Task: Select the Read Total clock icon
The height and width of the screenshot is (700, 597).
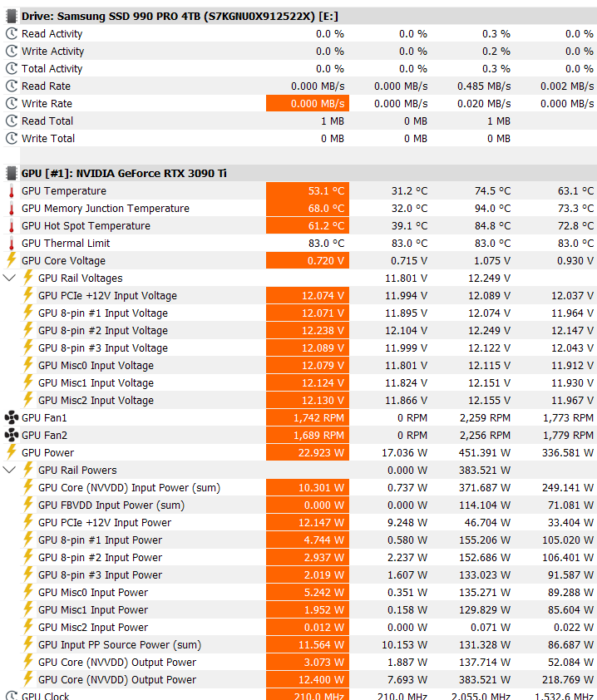Action: pos(11,121)
